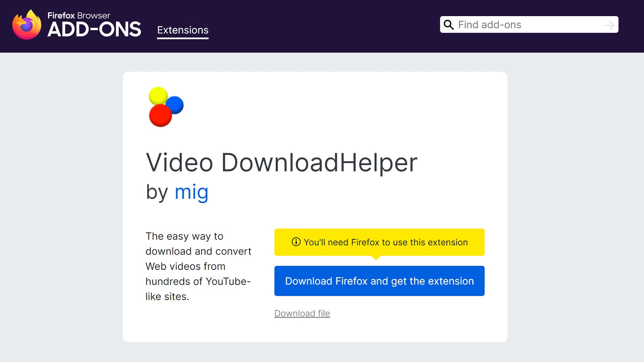
Task: Click the word "by" before the author name
Action: 157,192
